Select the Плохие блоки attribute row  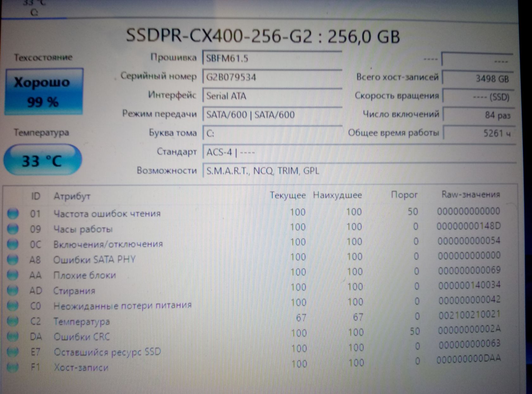click(x=254, y=273)
